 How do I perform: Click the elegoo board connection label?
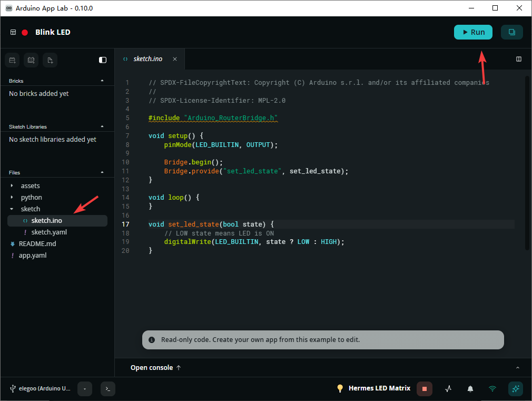click(x=44, y=388)
